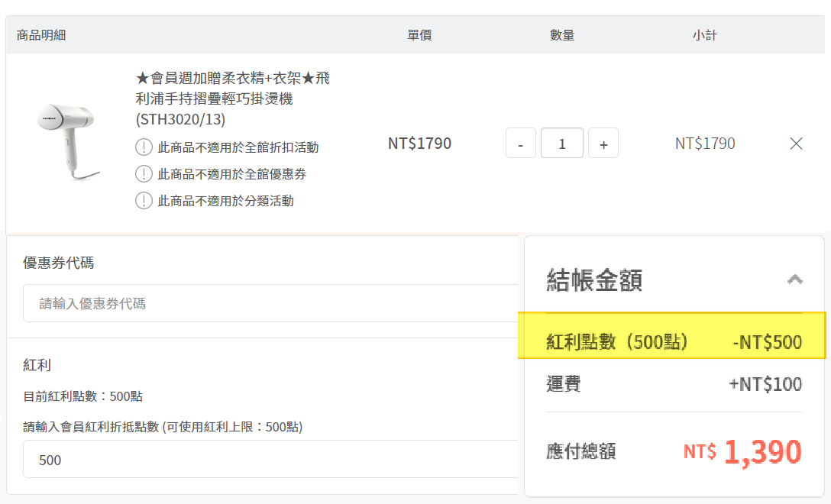Click the 小計 column header

tap(704, 35)
